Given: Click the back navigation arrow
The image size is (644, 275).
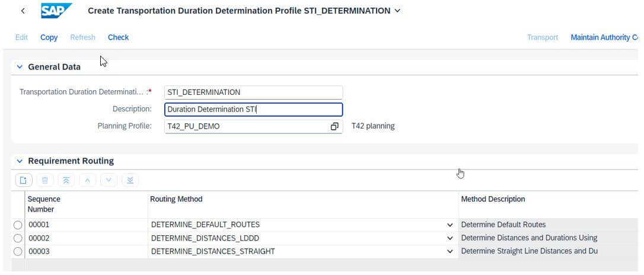Looking at the screenshot, I should click(23, 11).
